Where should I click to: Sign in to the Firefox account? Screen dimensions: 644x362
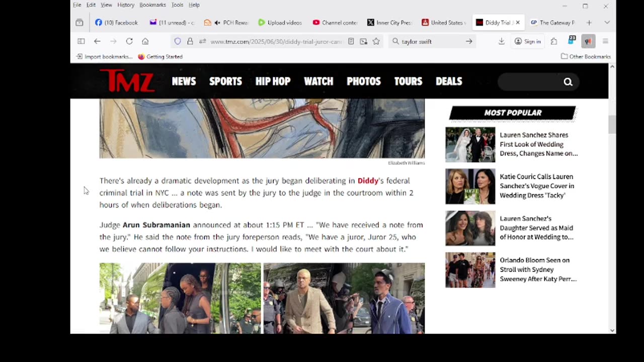point(527,41)
